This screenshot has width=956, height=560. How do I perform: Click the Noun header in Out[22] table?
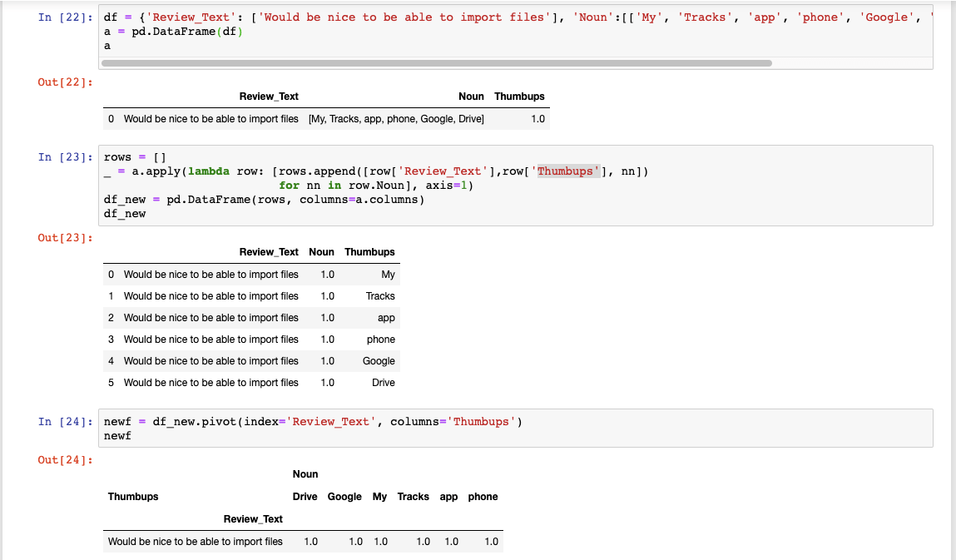coord(471,97)
